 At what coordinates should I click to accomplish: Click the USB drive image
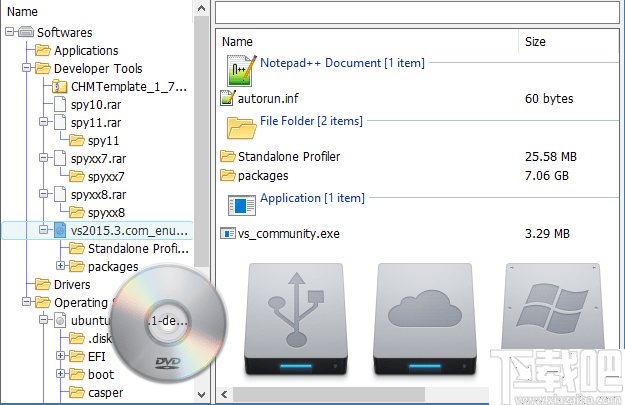click(295, 319)
